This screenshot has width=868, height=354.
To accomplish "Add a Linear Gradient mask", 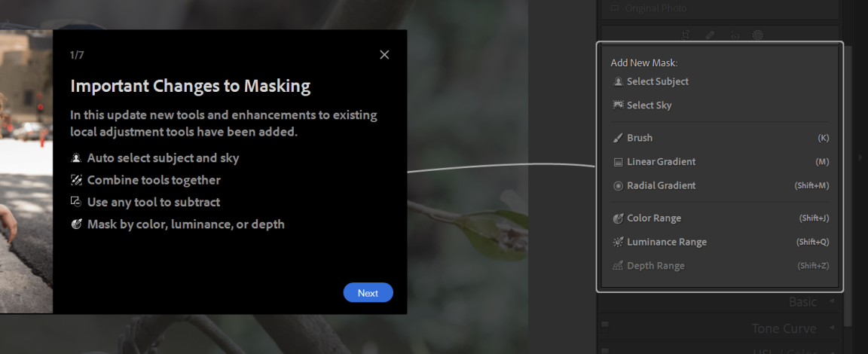I will click(660, 162).
